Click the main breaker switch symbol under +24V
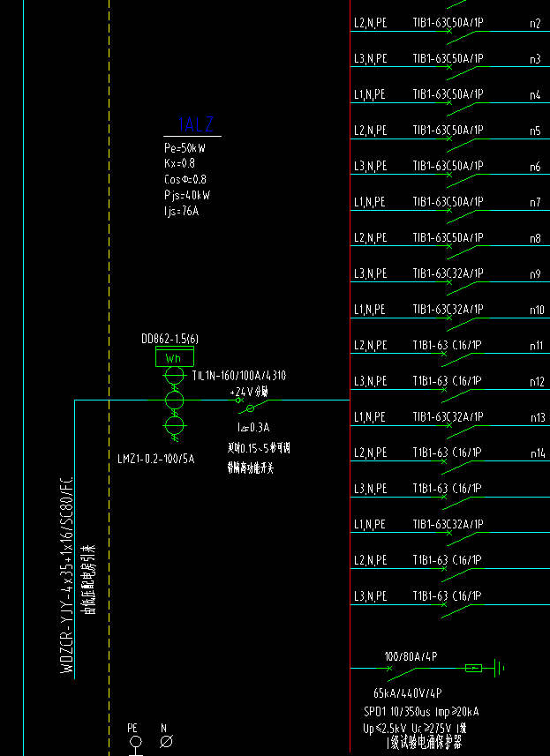This screenshot has width=550, height=756. [x=250, y=407]
